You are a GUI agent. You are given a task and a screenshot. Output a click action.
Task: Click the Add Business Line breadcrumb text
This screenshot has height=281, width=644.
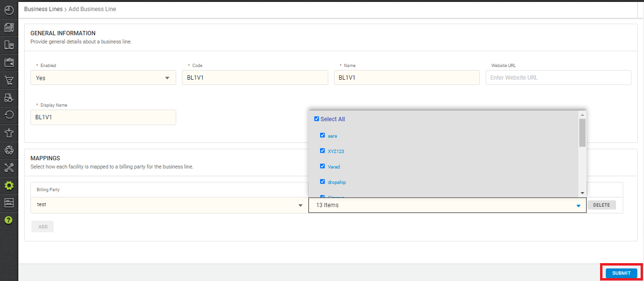[92, 9]
